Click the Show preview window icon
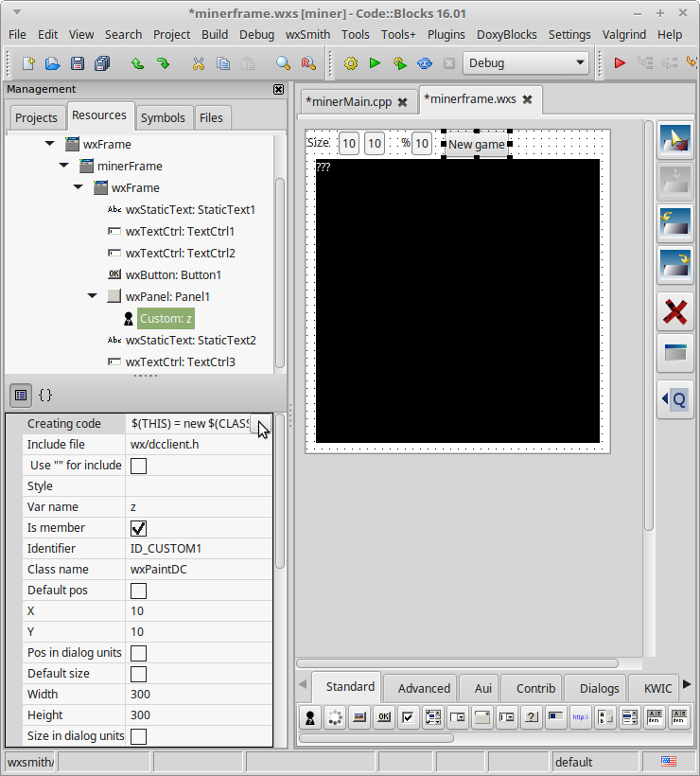The height and width of the screenshot is (776, 700). pyautogui.click(x=675, y=353)
